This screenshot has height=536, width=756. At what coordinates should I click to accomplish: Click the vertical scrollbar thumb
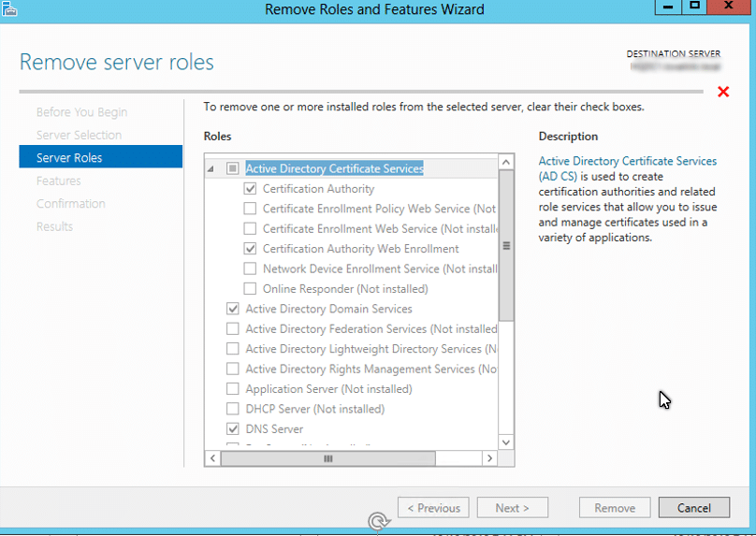506,245
